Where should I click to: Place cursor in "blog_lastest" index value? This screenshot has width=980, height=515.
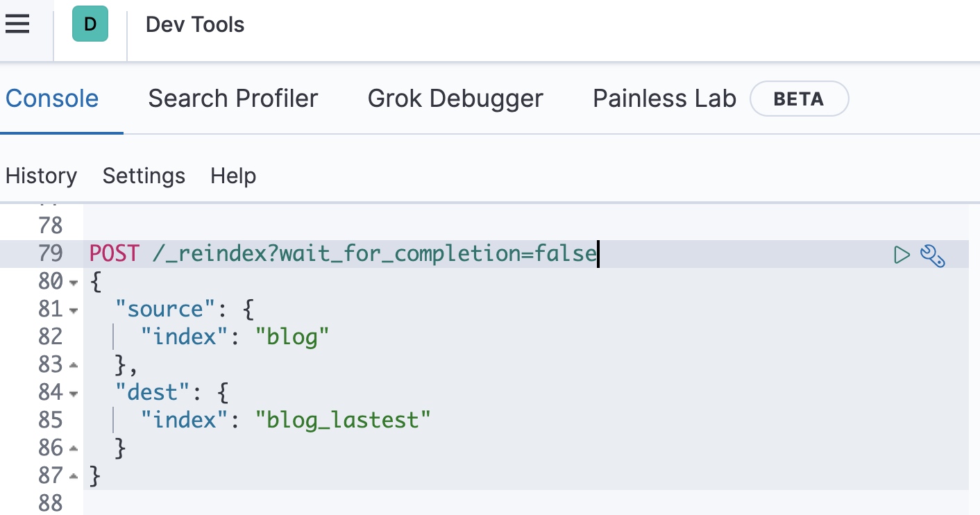[x=344, y=420]
